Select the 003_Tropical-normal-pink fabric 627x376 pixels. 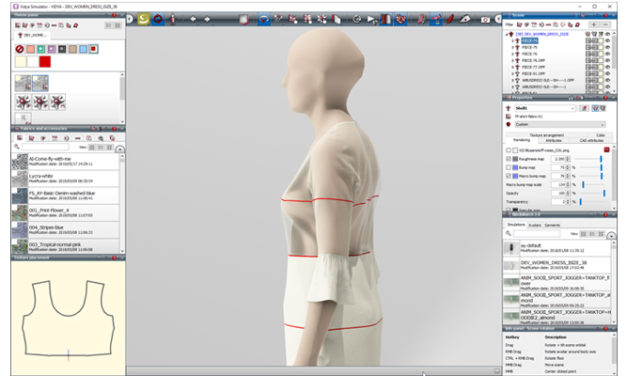point(65,246)
